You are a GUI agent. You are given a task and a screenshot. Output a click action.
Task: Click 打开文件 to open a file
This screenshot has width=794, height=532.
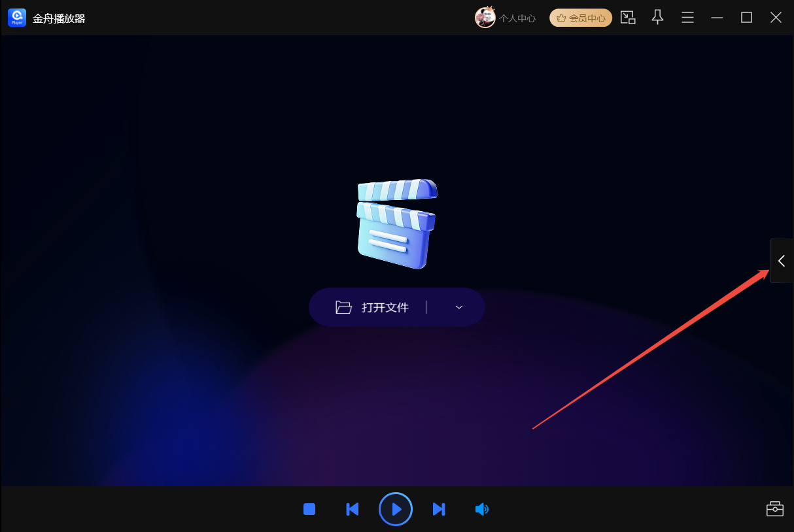coord(373,307)
